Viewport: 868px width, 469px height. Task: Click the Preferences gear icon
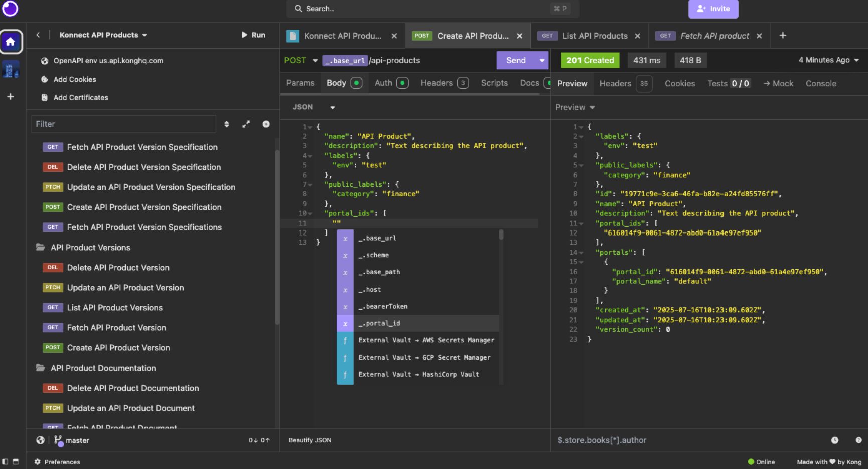(x=38, y=462)
